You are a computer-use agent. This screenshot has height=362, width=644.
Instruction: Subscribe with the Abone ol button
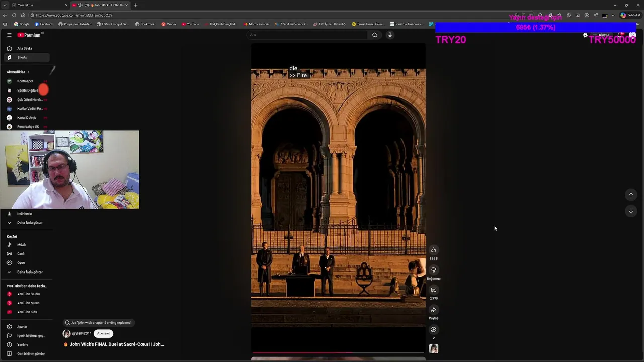pyautogui.click(x=103, y=333)
